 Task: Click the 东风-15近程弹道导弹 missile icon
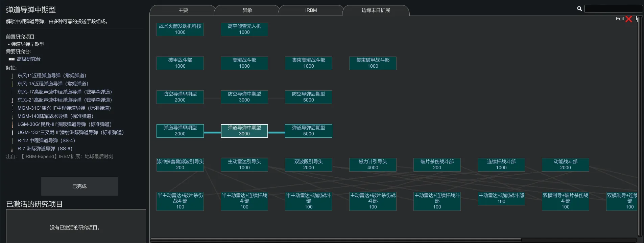tap(12, 84)
